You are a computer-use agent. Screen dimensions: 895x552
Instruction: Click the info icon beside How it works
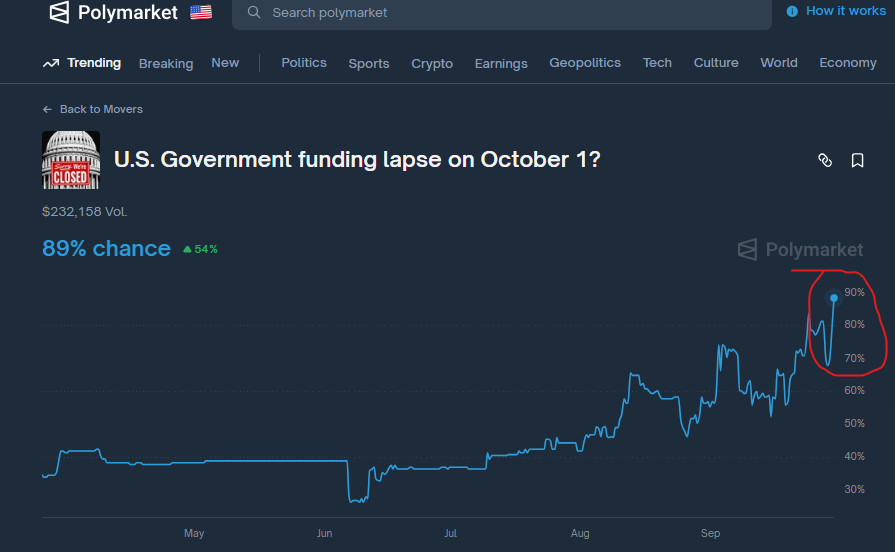click(x=793, y=11)
